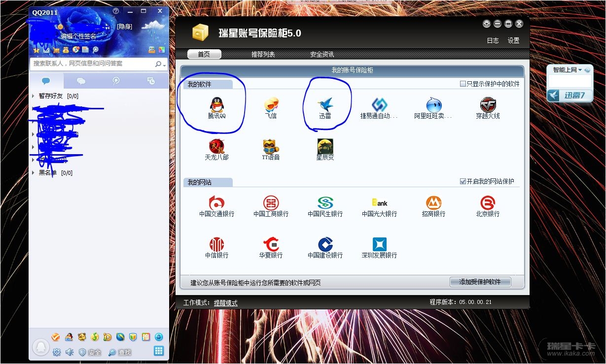Toggle 只显示保护中的软件 checkbox
The width and height of the screenshot is (606, 364).
[x=463, y=84]
